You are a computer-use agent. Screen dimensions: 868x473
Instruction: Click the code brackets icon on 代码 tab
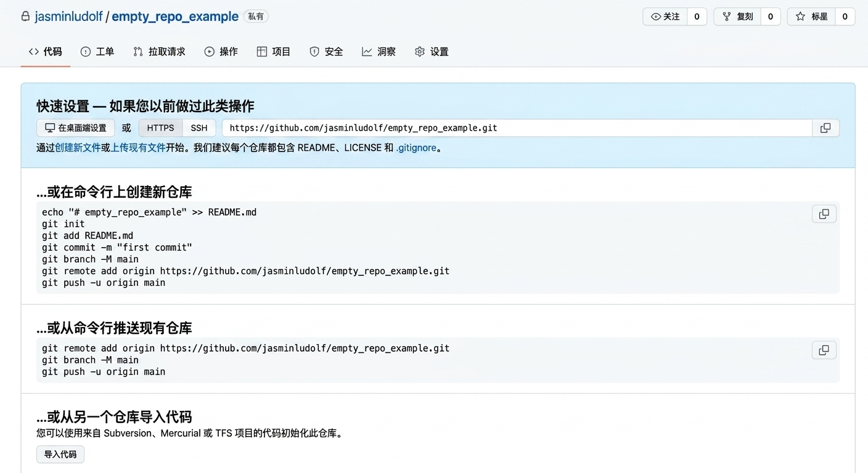coord(34,52)
